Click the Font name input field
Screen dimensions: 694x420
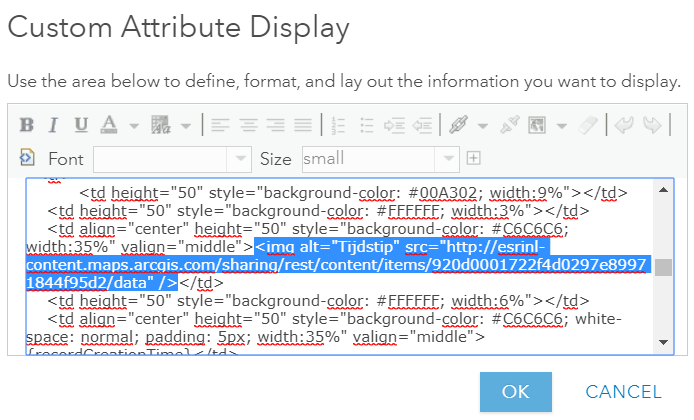click(x=160, y=159)
